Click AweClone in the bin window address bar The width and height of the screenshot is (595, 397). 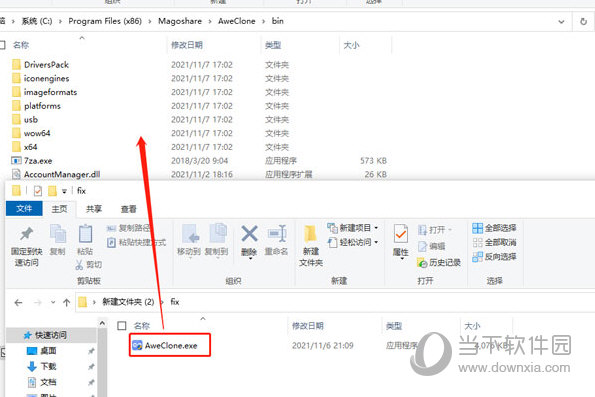tap(236, 21)
